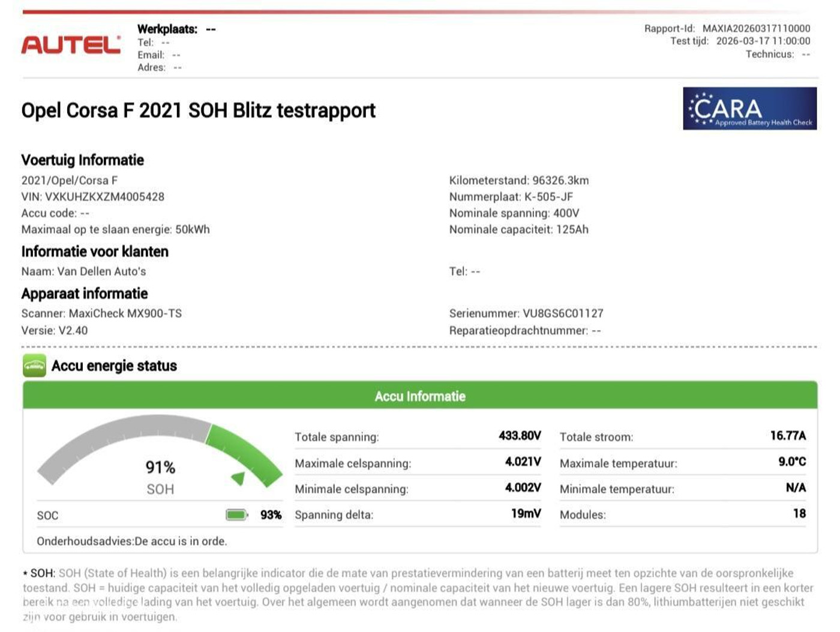Image resolution: width=840 pixels, height=632 pixels.
Task: Click the SOC label
Action: point(48,516)
